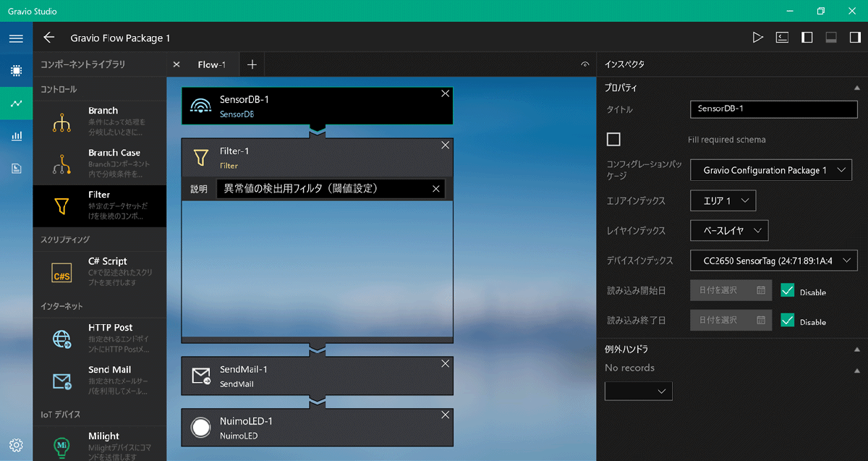Screen dimensions: 868x461
Task: Remove the NuimoLED-1 node with its X
Action: [x=445, y=415]
